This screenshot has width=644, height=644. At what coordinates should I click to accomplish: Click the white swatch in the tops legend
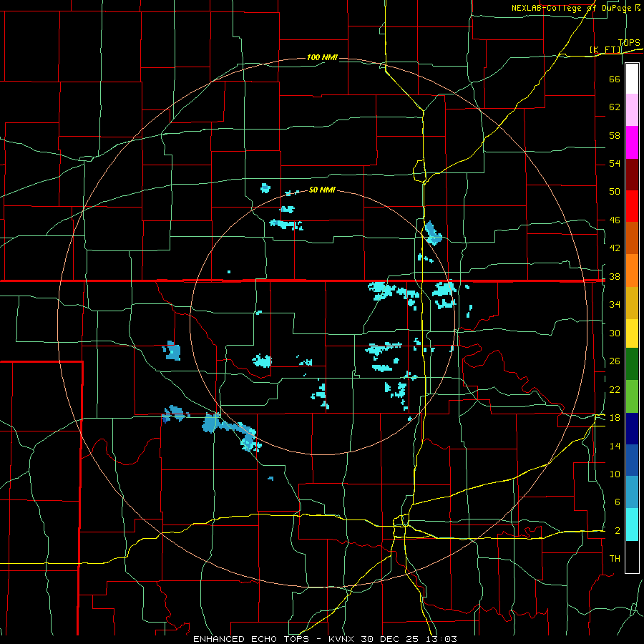(632, 79)
